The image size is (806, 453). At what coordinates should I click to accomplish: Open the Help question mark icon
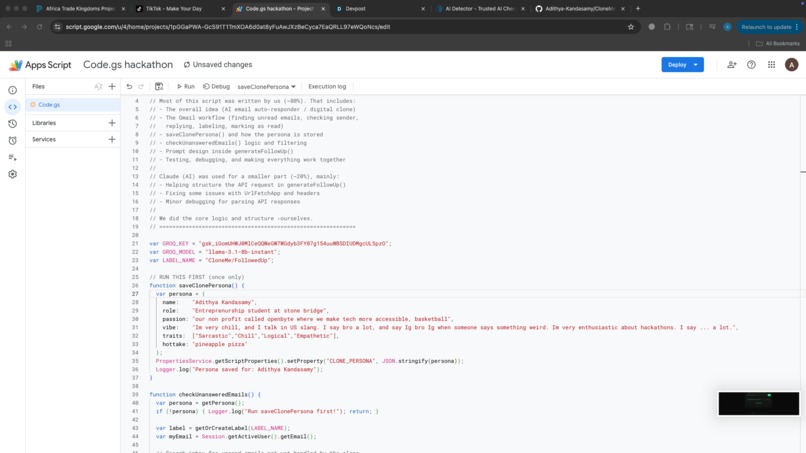tap(752, 65)
